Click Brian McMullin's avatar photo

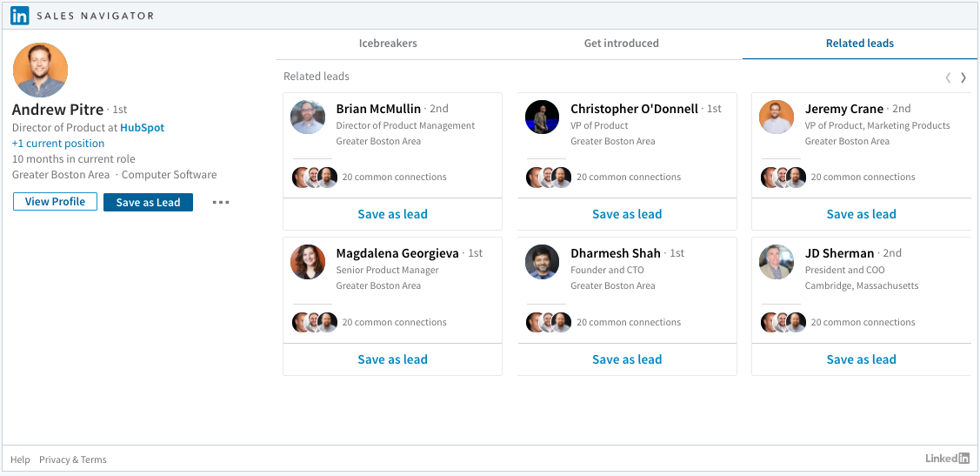coord(308,117)
